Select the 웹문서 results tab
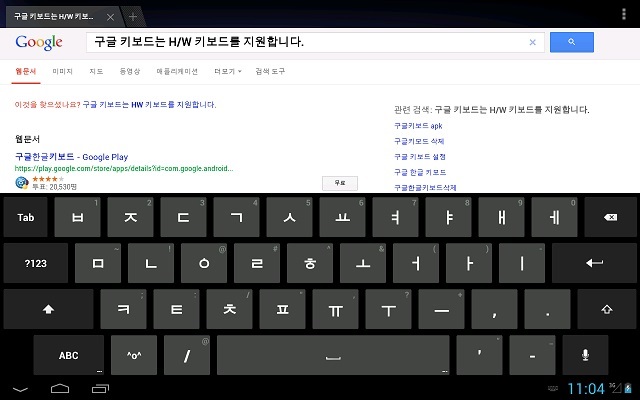Viewport: 640px width, 400px height. [26, 71]
